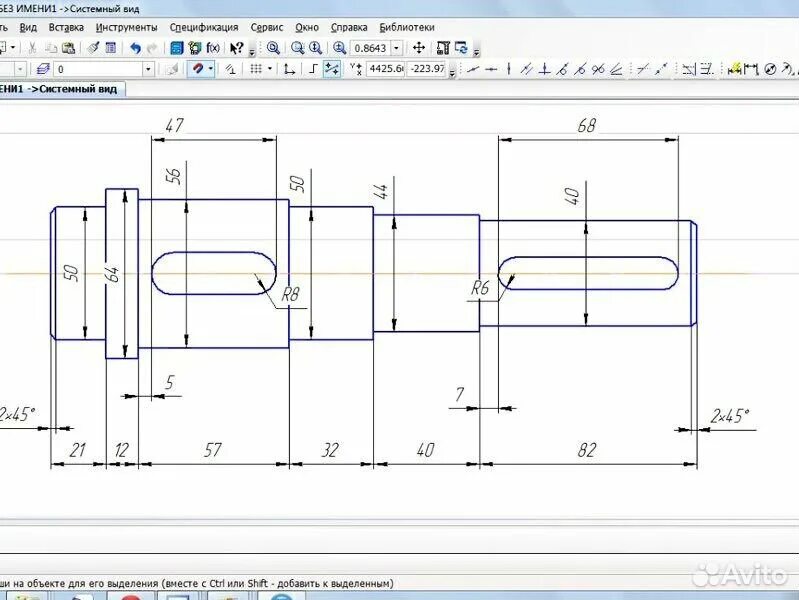The width and height of the screenshot is (799, 600).
Task: Click the context help arrow-question icon
Action: 236,48
